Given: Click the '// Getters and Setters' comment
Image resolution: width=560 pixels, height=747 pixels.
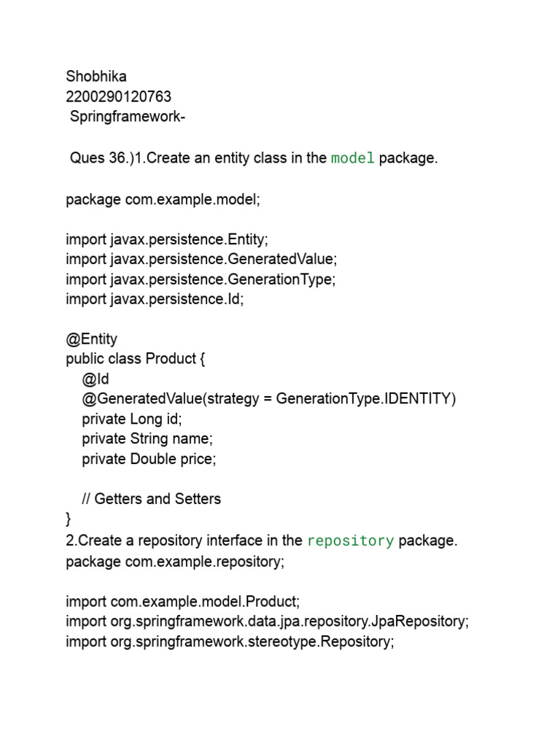Looking at the screenshot, I should coord(151,499).
